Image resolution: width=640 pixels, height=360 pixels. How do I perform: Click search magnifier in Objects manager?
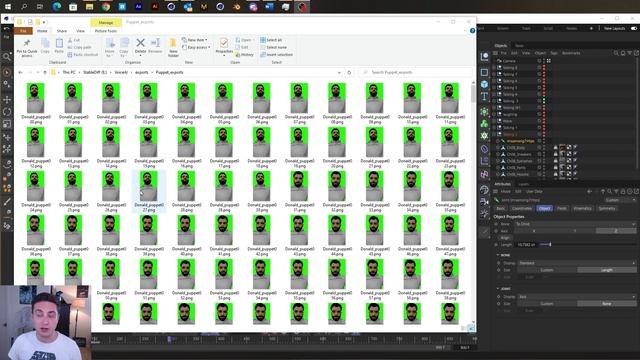[616, 53]
